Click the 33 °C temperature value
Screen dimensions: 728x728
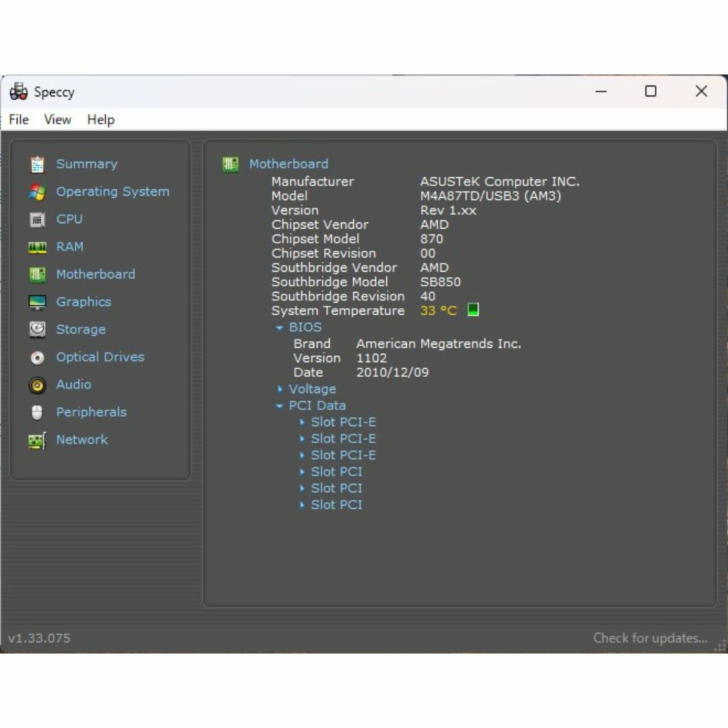[x=439, y=311]
